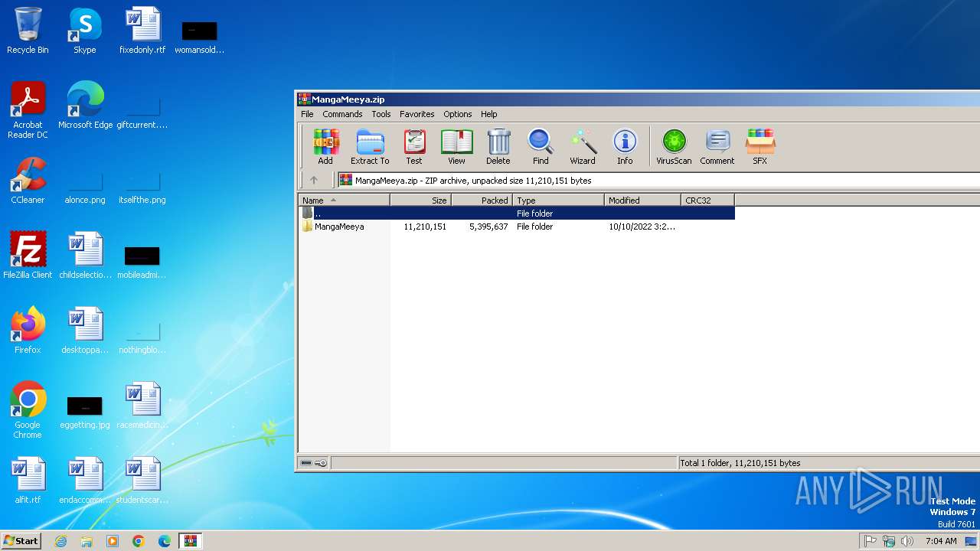Viewport: 980px width, 551px height.
Task: Sort by the CRC32 column header
Action: click(708, 201)
